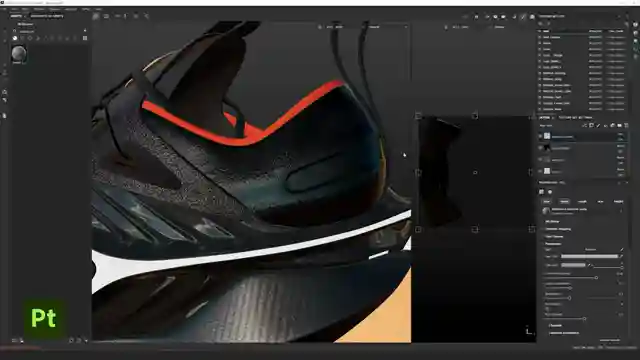Add a paint layer using the brush icon

[598, 126]
